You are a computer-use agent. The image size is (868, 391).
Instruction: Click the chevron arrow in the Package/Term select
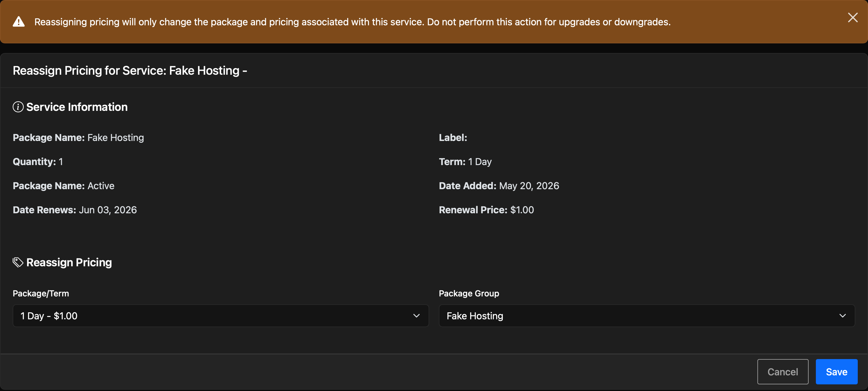click(x=417, y=316)
